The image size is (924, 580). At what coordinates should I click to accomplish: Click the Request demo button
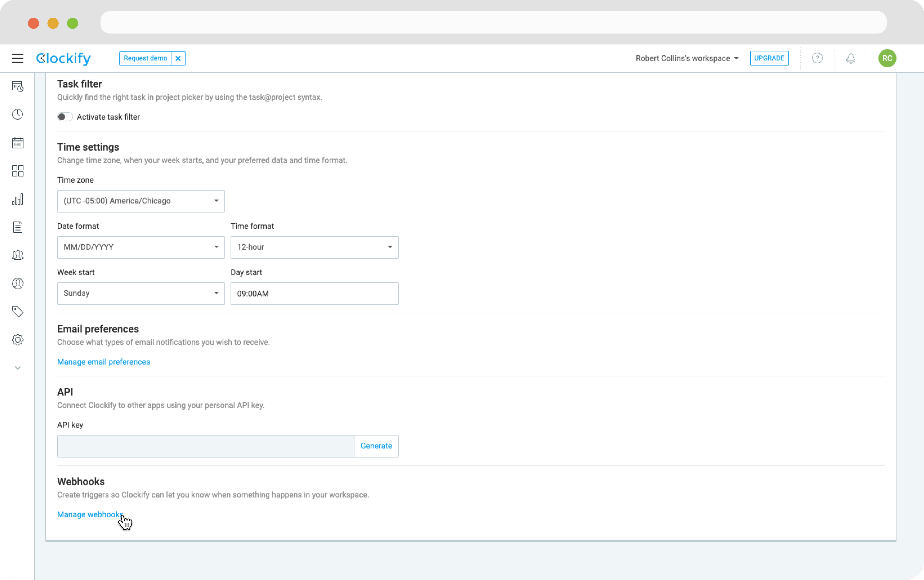[x=145, y=58]
